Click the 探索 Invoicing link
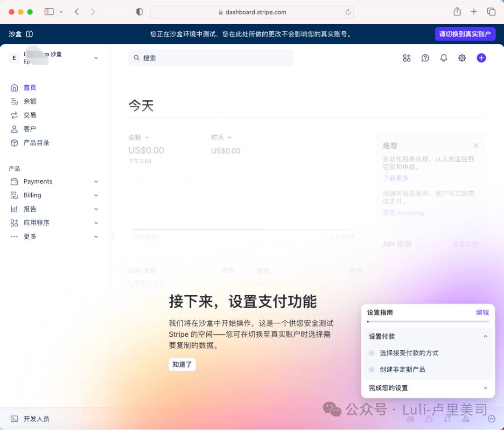 403,213
